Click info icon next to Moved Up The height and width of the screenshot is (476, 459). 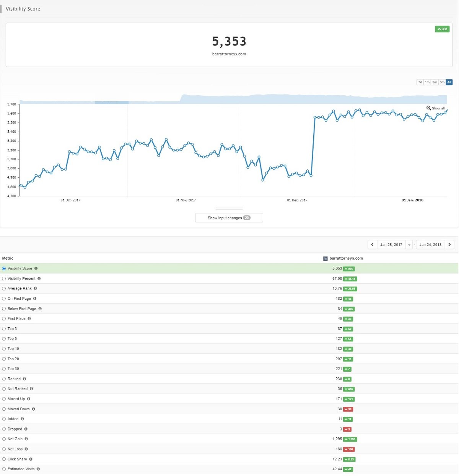(x=29, y=399)
